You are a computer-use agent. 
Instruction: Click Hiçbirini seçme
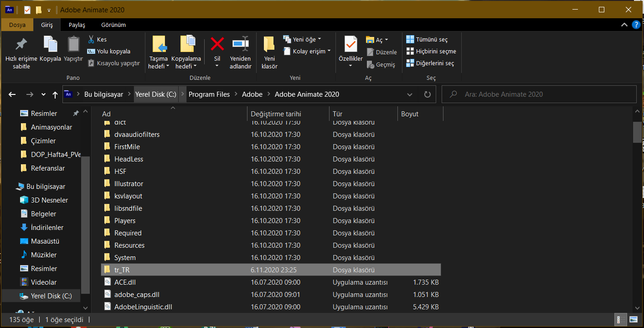[x=431, y=52]
